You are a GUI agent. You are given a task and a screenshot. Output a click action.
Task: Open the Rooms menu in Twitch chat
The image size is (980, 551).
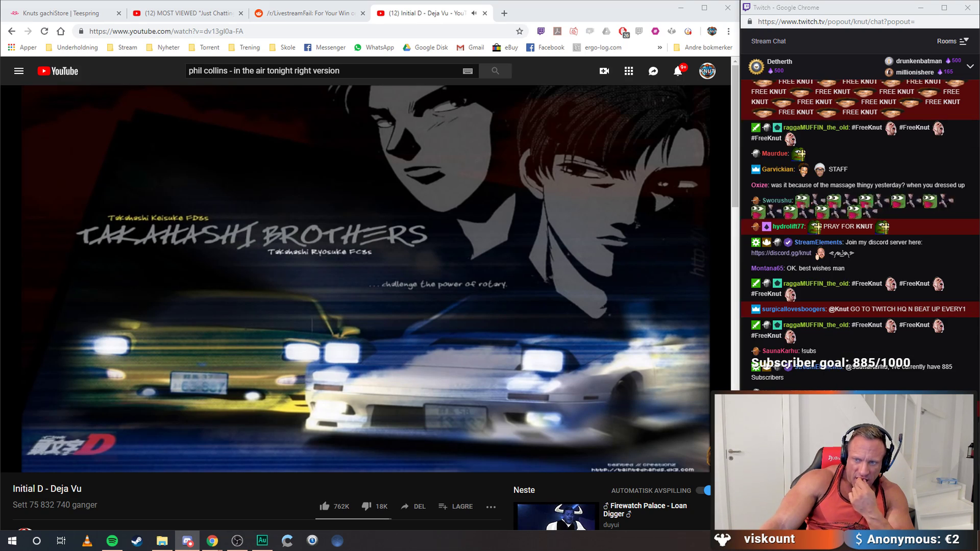pyautogui.click(x=952, y=41)
